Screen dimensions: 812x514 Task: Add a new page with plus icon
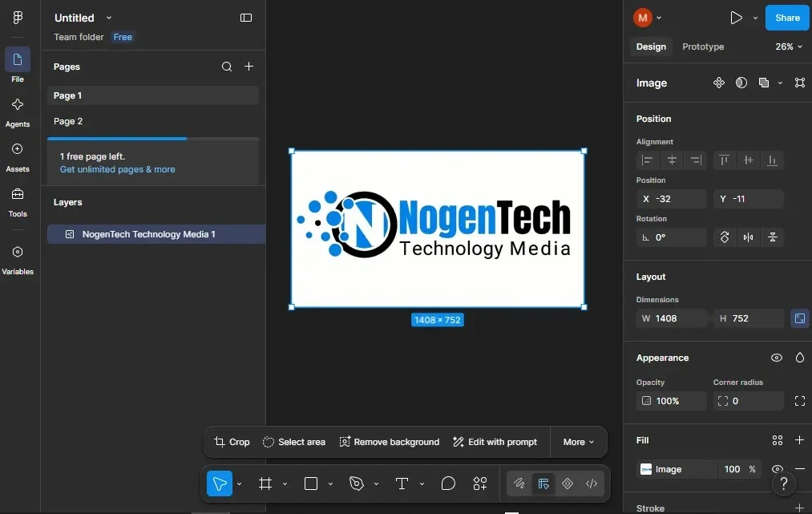coord(249,67)
